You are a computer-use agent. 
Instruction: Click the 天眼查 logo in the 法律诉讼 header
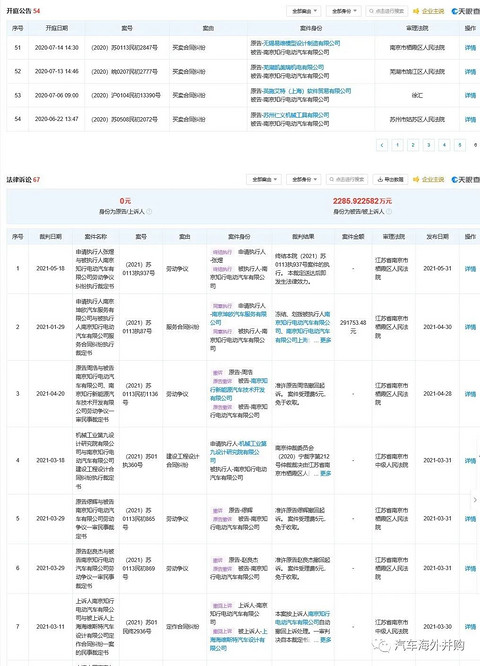tap(466, 180)
